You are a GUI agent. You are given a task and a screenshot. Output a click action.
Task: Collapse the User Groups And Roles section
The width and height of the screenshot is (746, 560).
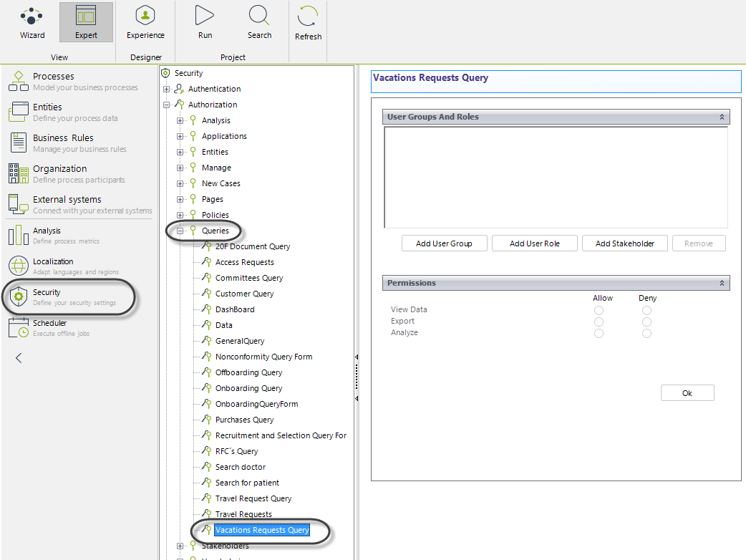tap(722, 117)
